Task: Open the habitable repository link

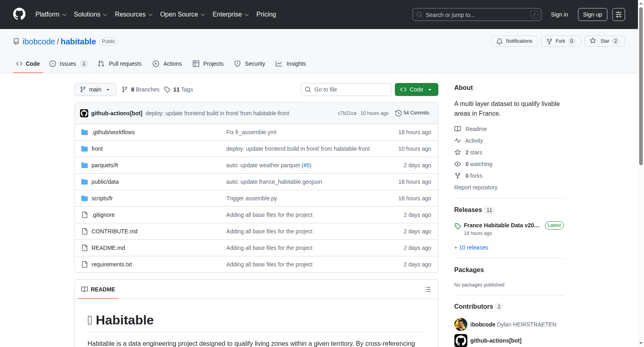Action: coord(78,42)
